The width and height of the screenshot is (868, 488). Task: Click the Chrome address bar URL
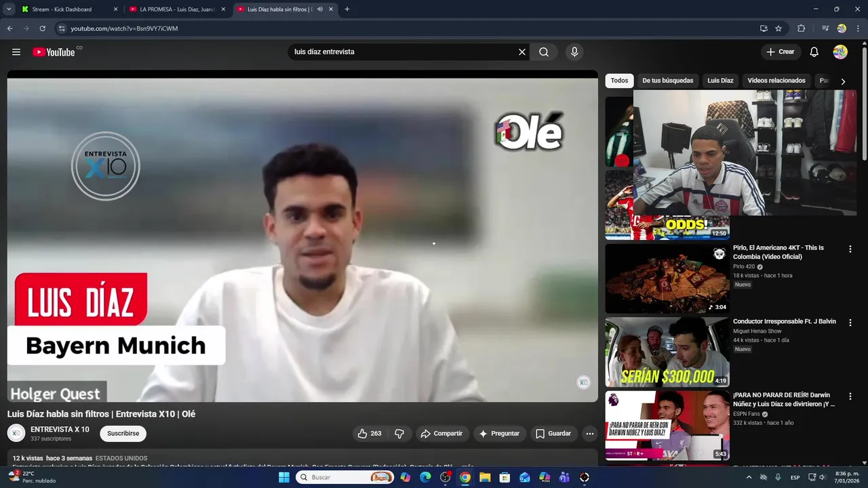click(124, 28)
